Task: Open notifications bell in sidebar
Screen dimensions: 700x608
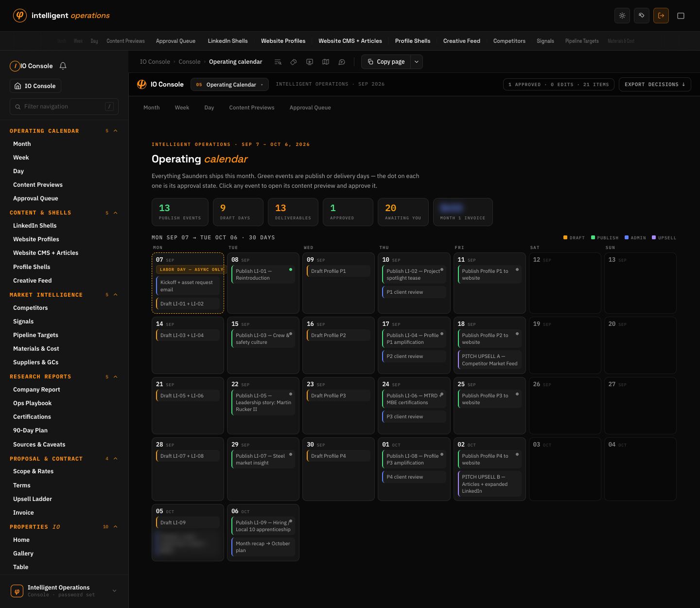Action: point(63,66)
